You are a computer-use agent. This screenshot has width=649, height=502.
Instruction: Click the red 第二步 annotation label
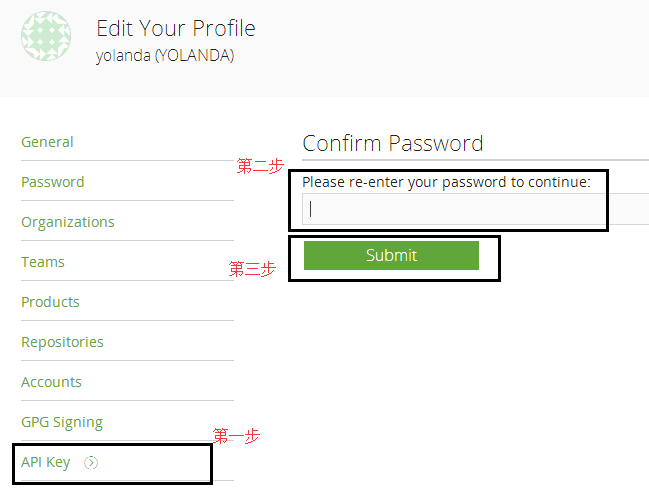click(x=260, y=167)
